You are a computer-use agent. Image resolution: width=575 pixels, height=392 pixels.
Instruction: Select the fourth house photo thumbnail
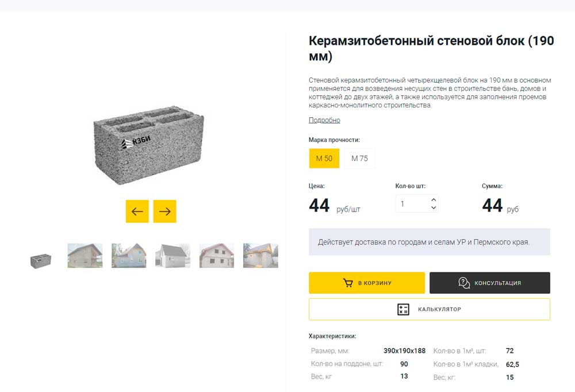pyautogui.click(x=217, y=256)
